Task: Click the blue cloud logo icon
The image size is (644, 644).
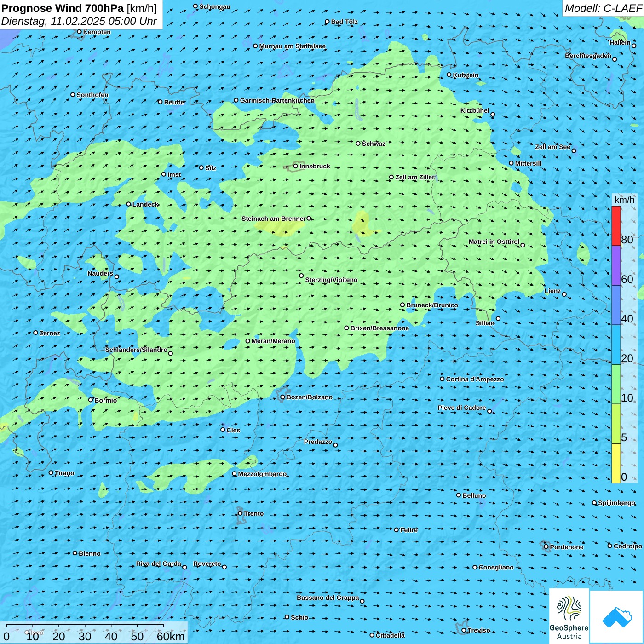Action: pos(617,616)
